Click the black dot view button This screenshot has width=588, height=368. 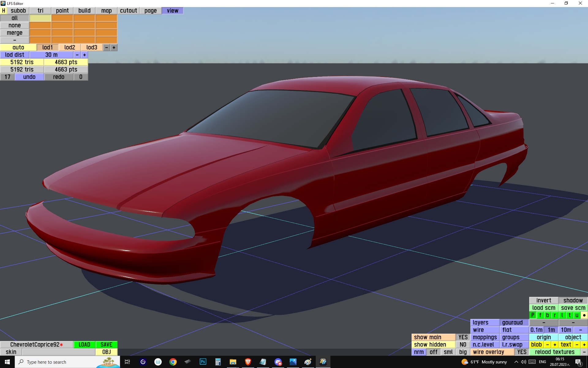(x=584, y=315)
